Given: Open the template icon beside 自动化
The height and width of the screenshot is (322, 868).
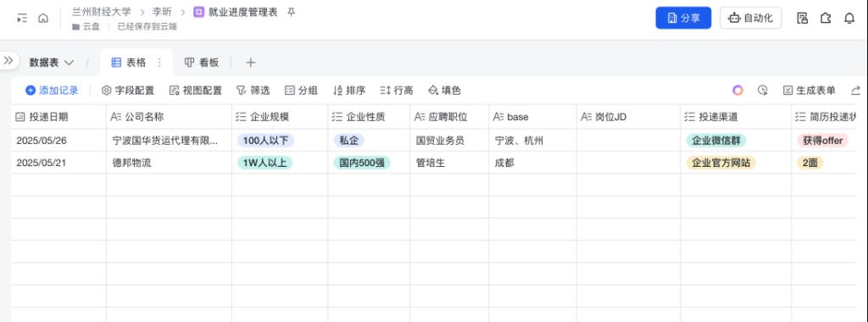Looking at the screenshot, I should pos(802,19).
